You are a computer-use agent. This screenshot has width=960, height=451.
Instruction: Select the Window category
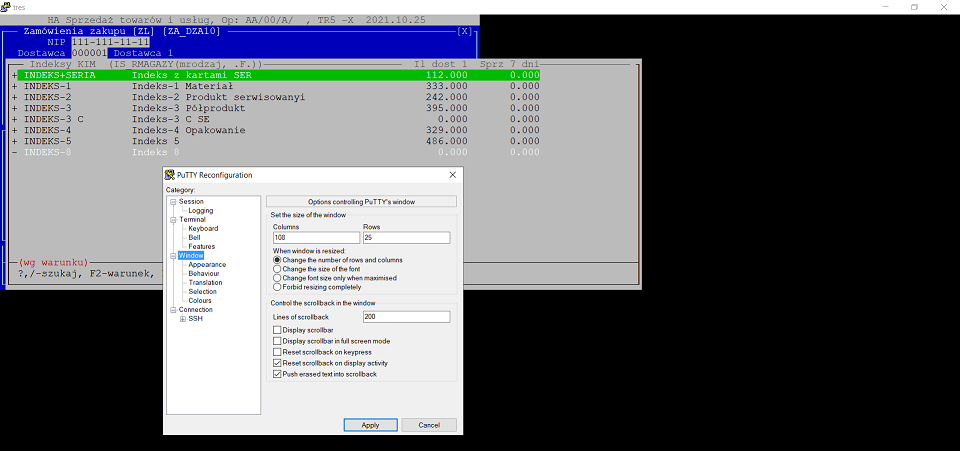191,256
